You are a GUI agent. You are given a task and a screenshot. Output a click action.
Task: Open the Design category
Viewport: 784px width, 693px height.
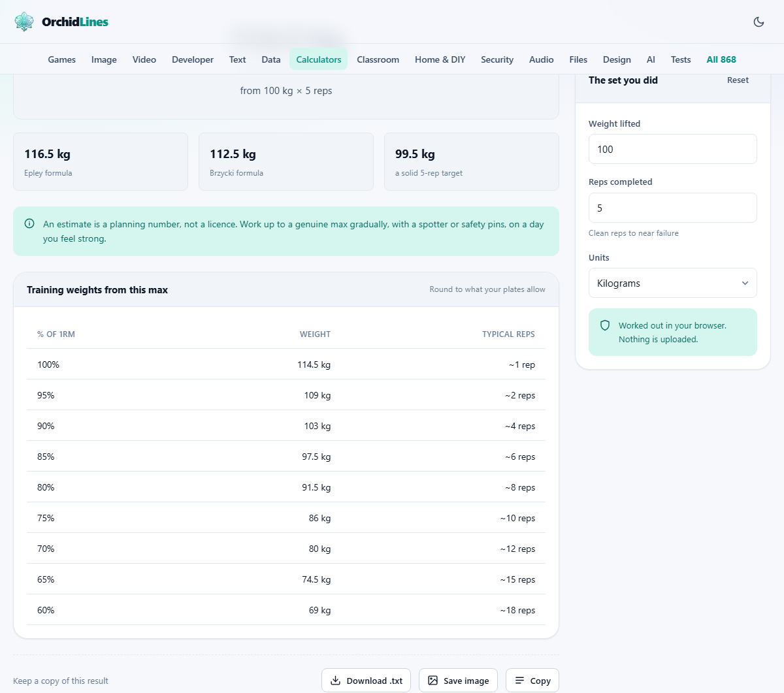pos(617,59)
